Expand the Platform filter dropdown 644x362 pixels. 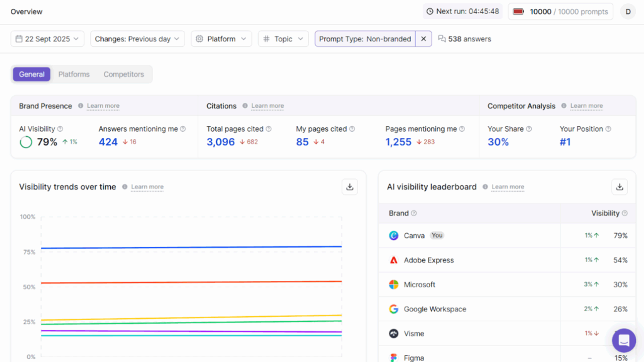coord(221,39)
